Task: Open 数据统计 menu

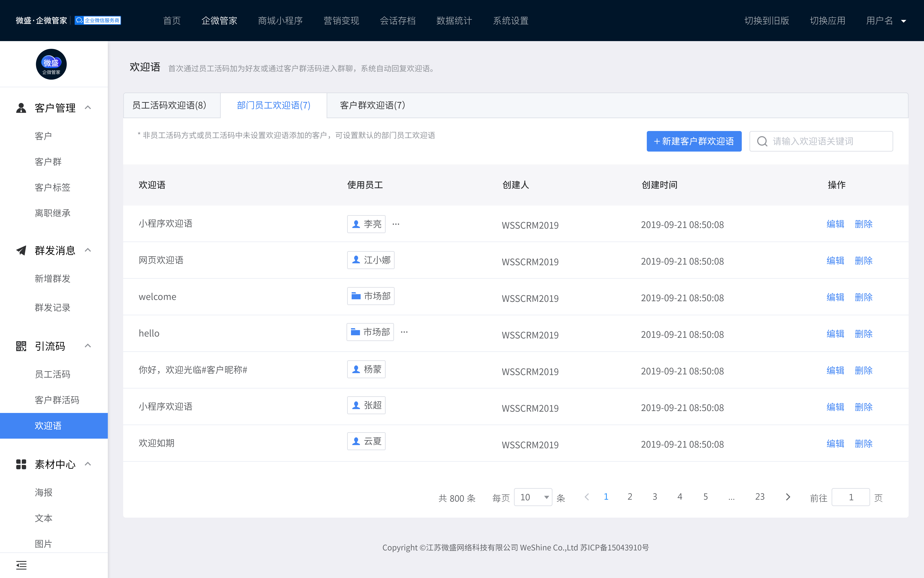Action: (454, 21)
